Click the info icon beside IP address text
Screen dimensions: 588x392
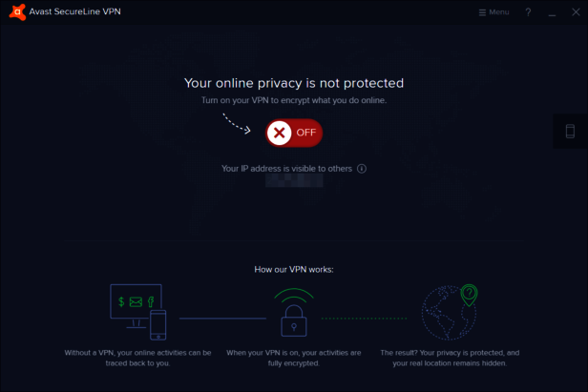[x=362, y=169]
